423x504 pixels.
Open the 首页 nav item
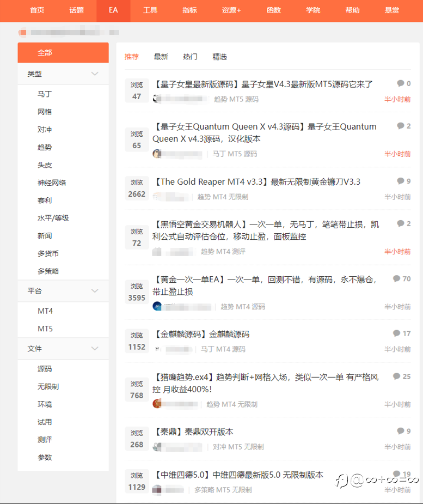pyautogui.click(x=37, y=10)
